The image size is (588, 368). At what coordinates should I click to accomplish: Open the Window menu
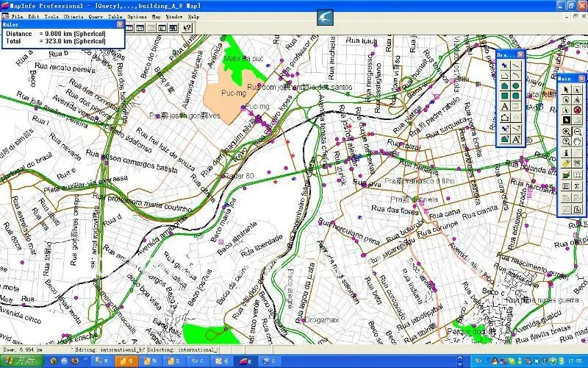[x=174, y=16]
